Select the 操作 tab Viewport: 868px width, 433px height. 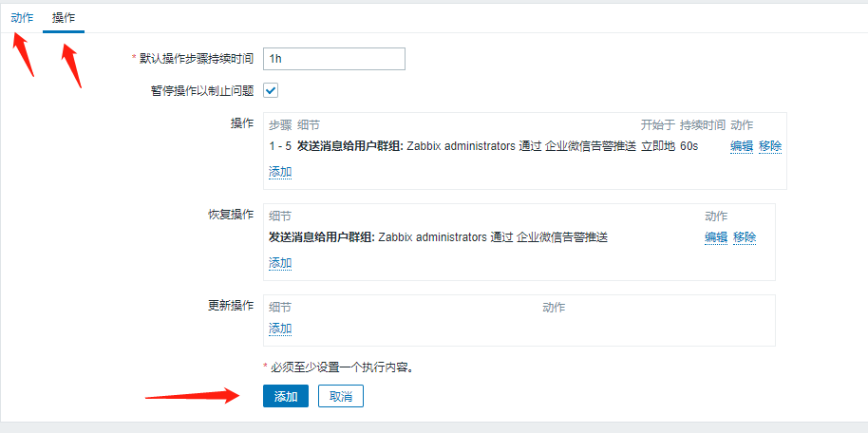[64, 18]
